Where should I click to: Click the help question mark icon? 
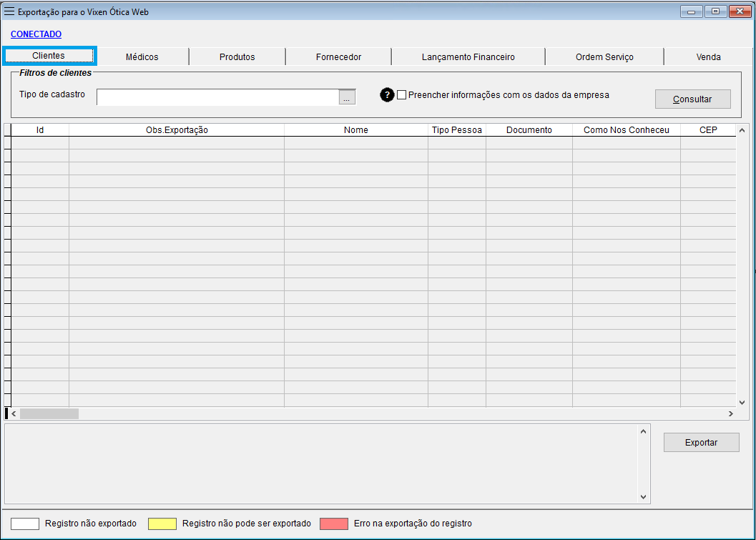(387, 95)
